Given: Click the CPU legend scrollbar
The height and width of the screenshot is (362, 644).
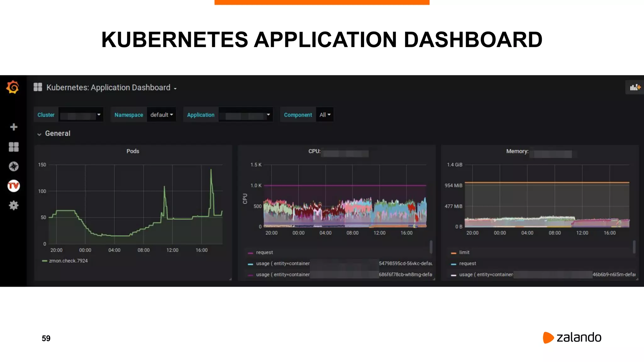Looking at the screenshot, I should pos(431,247).
